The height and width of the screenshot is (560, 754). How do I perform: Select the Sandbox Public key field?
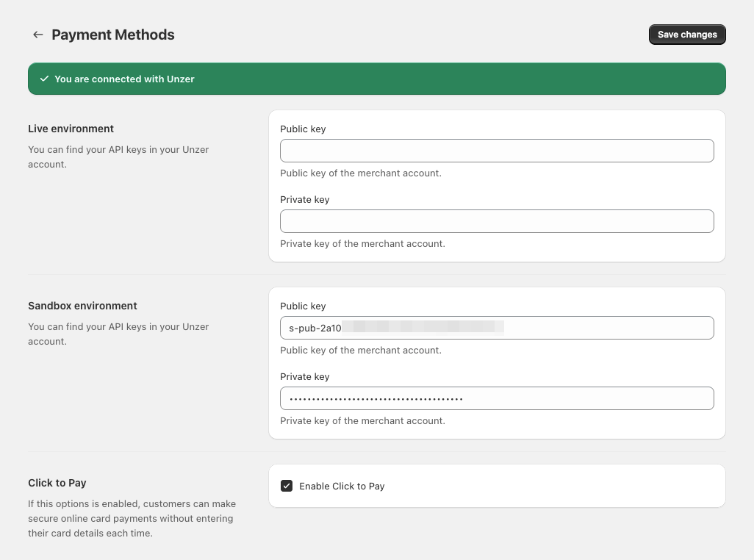tap(497, 327)
